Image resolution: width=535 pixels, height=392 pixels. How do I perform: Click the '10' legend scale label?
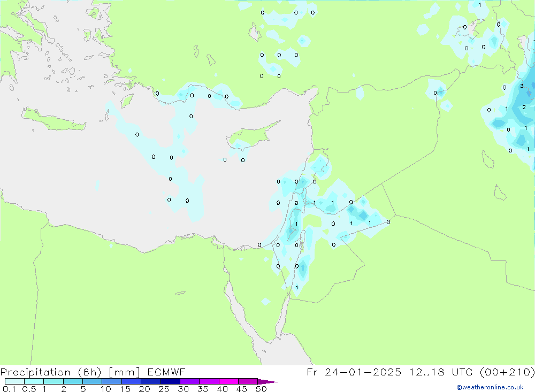pos(106,389)
